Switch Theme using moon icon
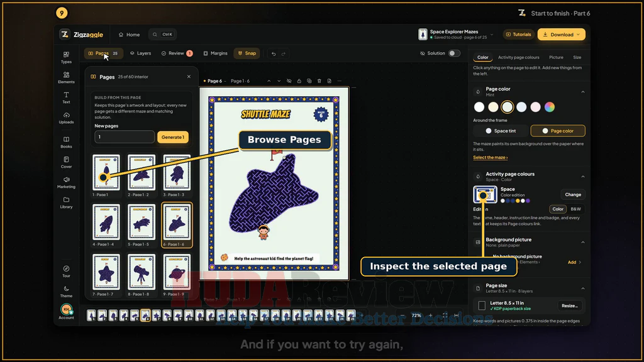644x362 pixels. click(66, 292)
